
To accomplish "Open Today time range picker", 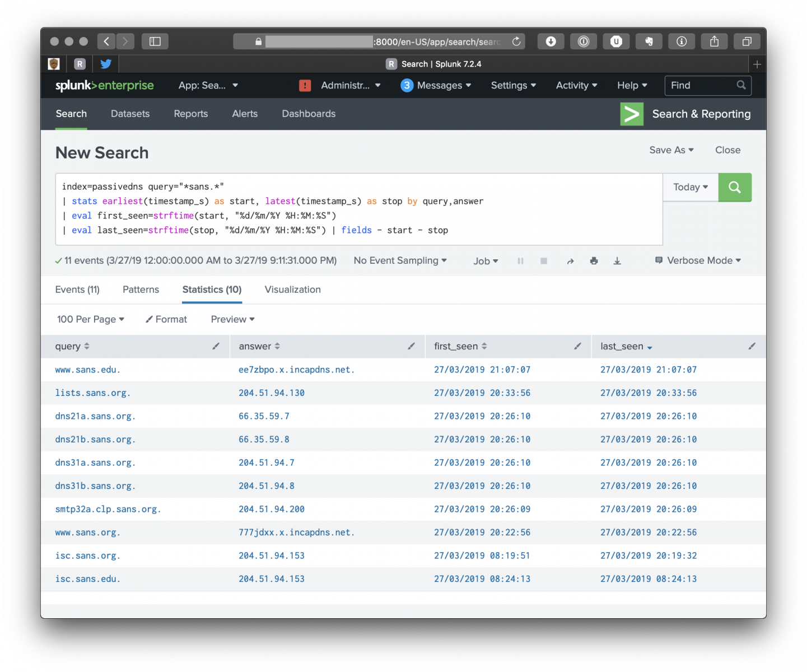I will point(690,188).
